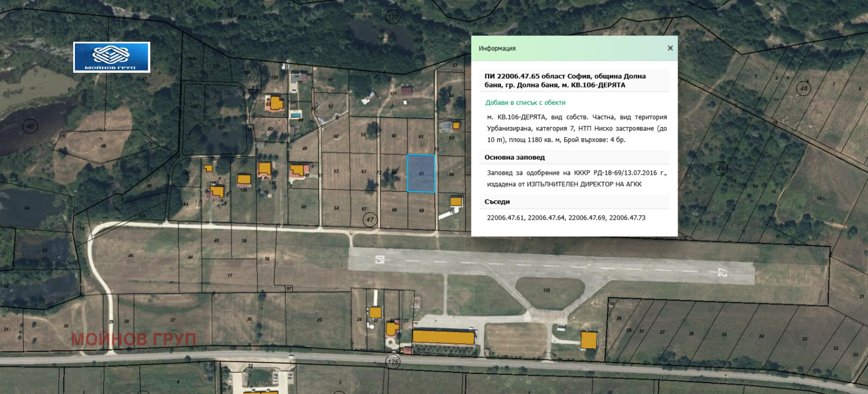Click the circled quarter marker 49
The image size is (868, 394).
click(x=720, y=168)
